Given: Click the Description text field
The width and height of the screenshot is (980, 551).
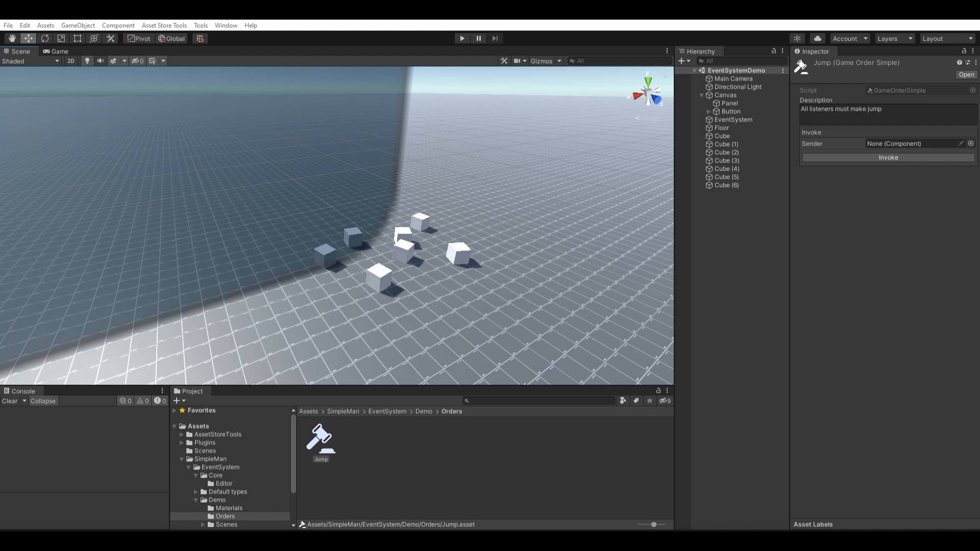Looking at the screenshot, I should click(x=888, y=114).
